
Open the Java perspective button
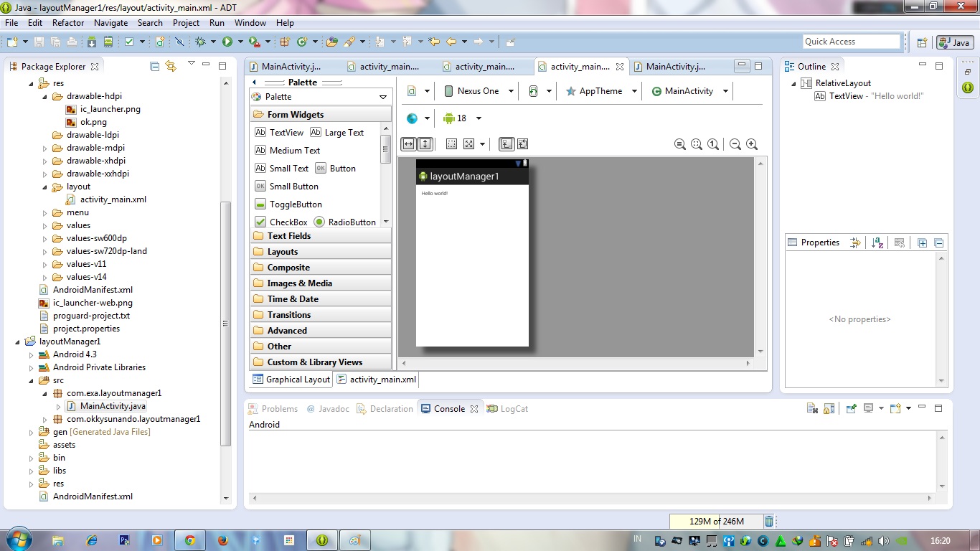pyautogui.click(x=954, y=42)
